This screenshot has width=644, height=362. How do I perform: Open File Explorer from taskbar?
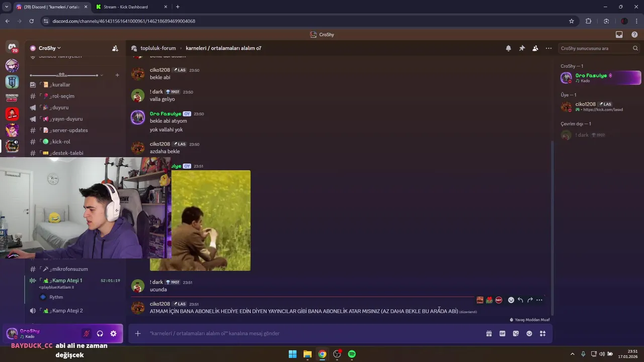pos(307,354)
